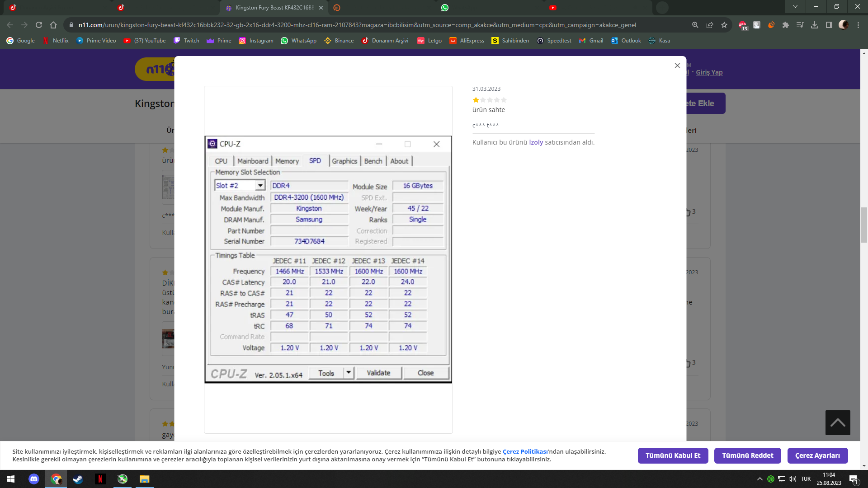Open the Chrome extensions puzzle icon

pyautogui.click(x=786, y=25)
